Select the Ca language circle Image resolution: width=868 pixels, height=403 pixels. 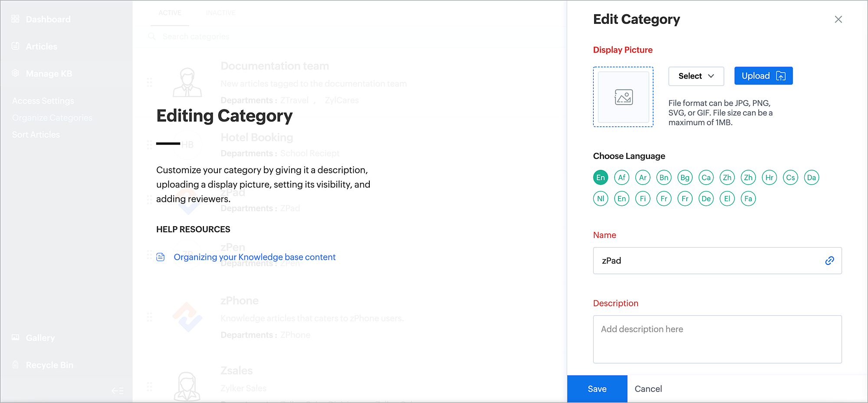706,177
